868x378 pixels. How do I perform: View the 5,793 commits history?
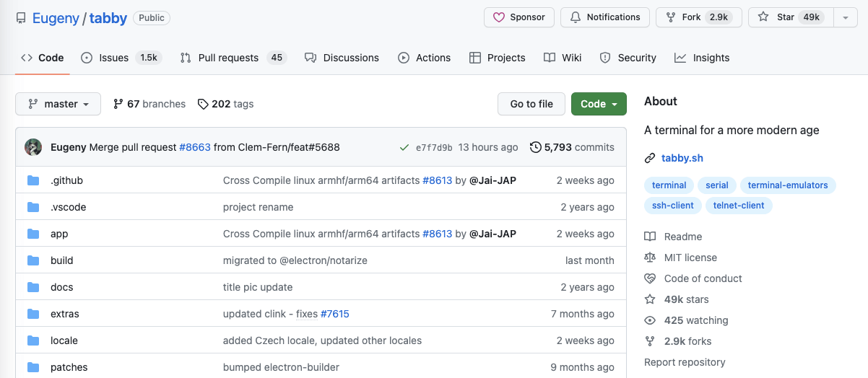[572, 147]
